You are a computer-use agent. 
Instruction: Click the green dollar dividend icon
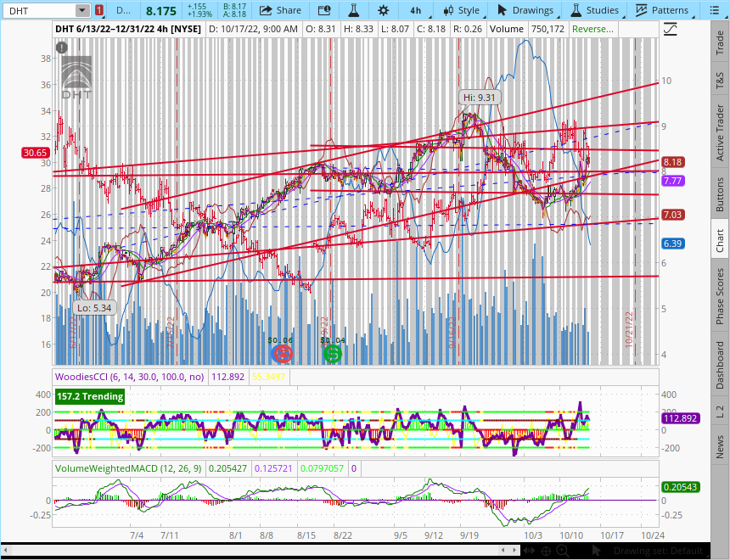tap(333, 355)
